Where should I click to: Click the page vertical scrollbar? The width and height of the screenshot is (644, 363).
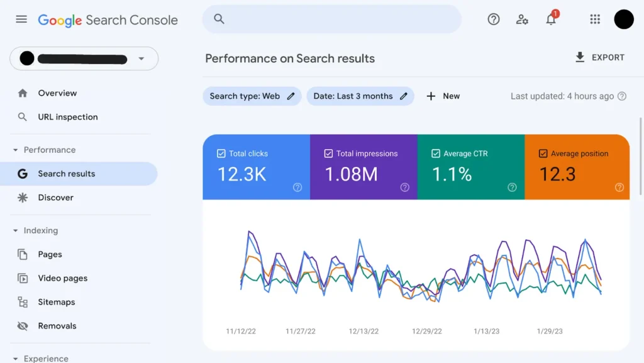click(641, 156)
